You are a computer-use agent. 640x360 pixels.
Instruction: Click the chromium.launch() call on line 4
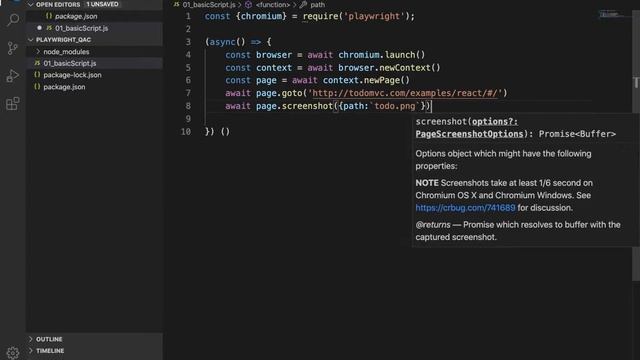click(x=382, y=55)
